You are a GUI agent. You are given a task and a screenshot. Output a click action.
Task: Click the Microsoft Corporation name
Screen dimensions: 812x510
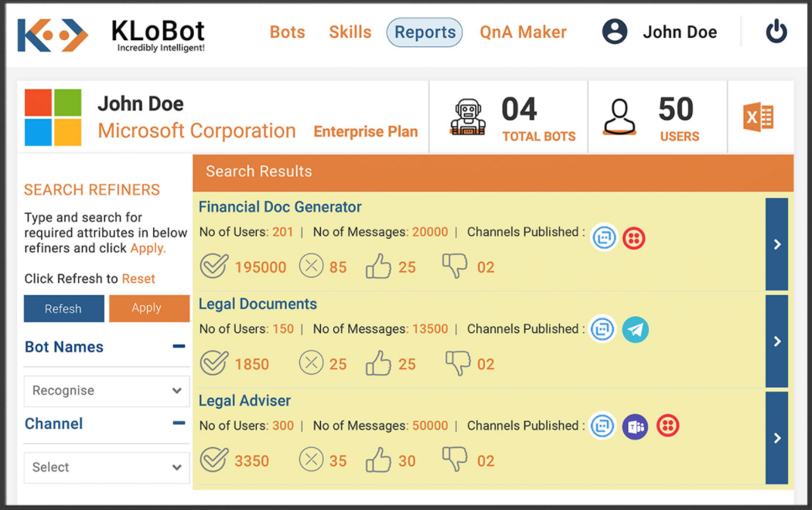coord(196,131)
